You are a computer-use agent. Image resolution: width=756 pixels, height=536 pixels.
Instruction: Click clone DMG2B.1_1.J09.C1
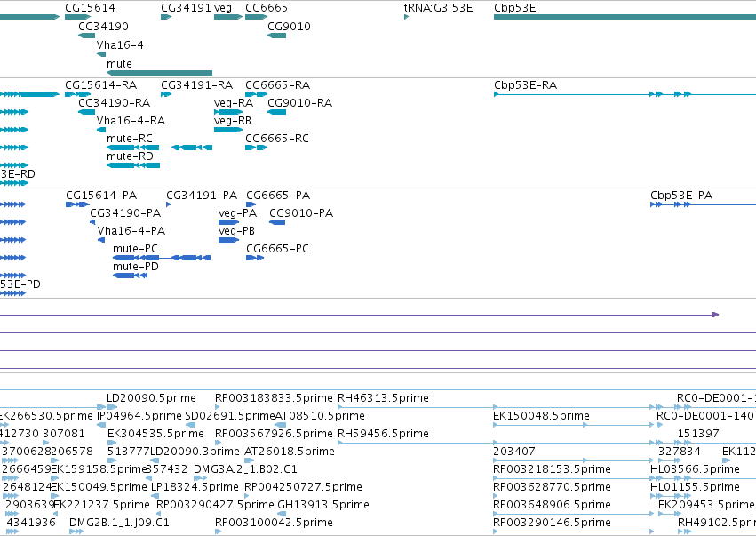119,523
